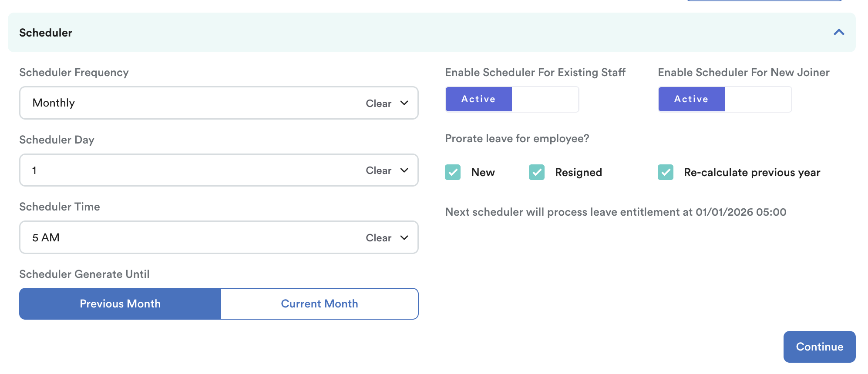868x374 pixels.
Task: Click the Scheduler section header title
Action: (x=46, y=33)
